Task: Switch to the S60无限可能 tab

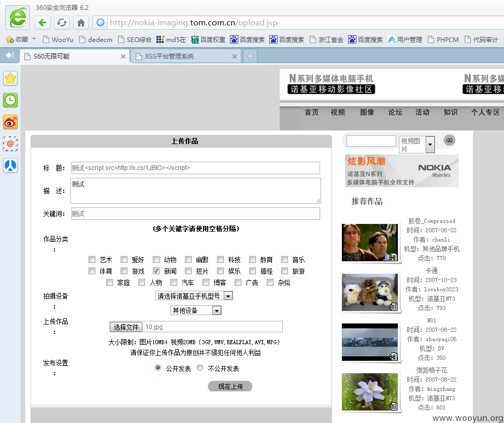Action: coord(75,57)
